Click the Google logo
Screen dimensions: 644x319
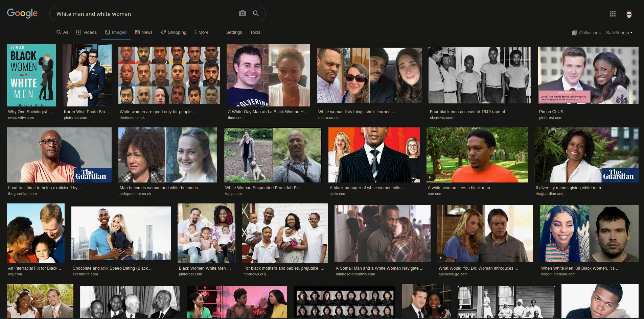[x=22, y=14]
